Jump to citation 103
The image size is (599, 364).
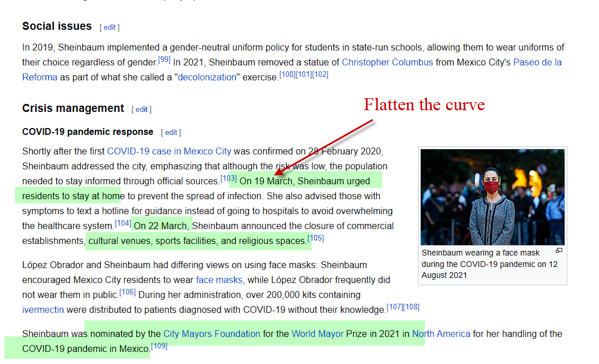pos(228,179)
